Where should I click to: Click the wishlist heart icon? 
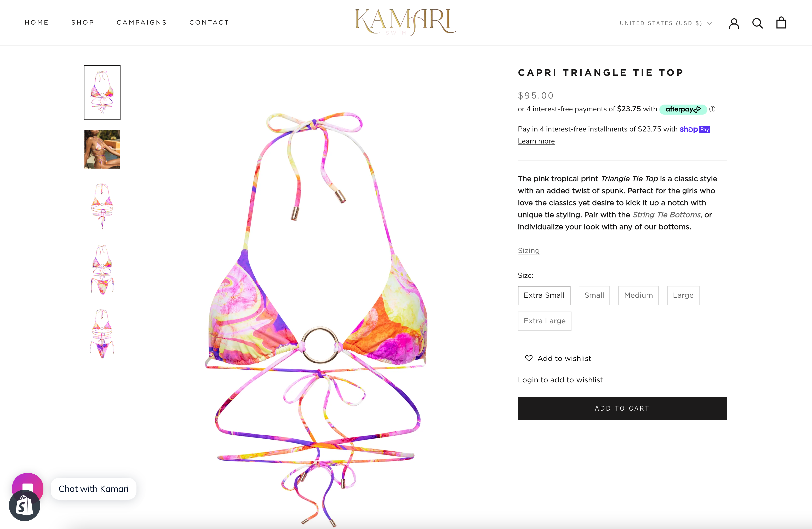point(529,358)
